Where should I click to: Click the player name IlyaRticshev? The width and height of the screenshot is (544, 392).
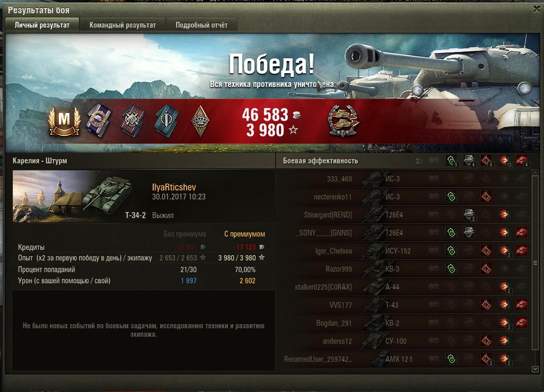174,187
